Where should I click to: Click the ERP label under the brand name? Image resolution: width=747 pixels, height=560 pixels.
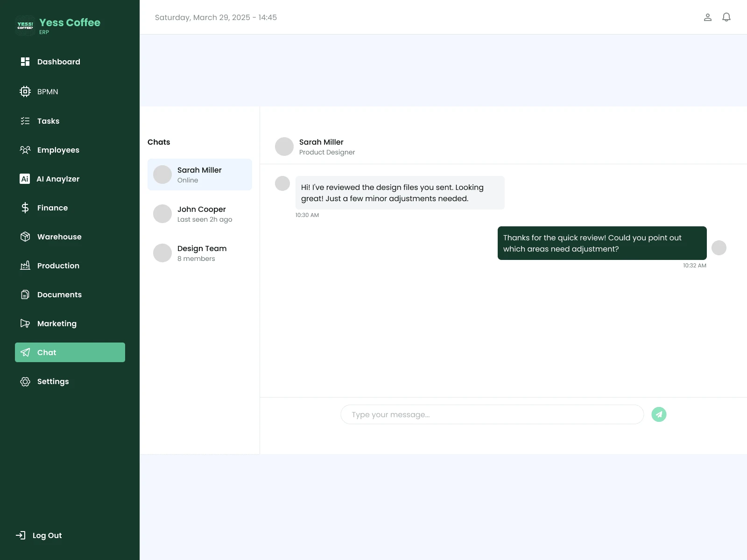[44, 32]
